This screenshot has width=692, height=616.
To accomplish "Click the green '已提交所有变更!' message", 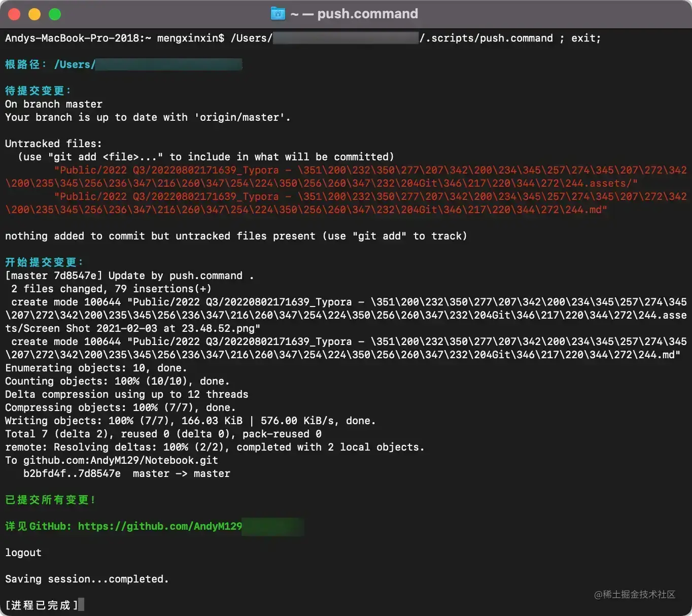I will pos(50,500).
